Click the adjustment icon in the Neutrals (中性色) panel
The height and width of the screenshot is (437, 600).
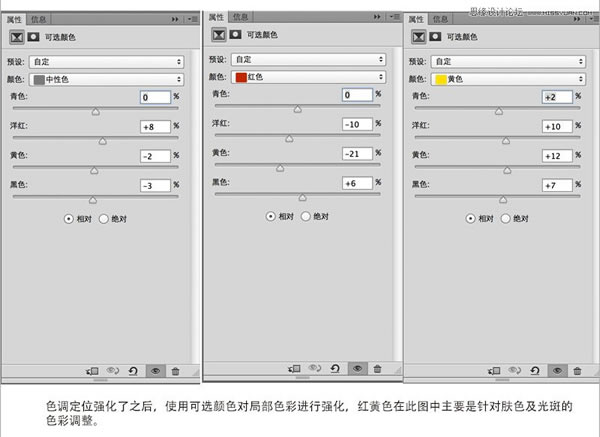[x=17, y=37]
